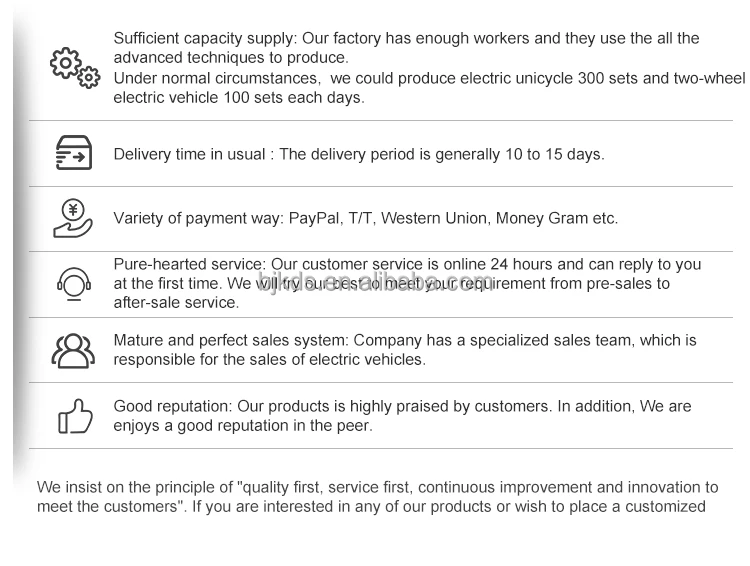This screenshot has height=566, width=750.
Task: Click the thumbs-up reputation icon
Action: point(74,416)
